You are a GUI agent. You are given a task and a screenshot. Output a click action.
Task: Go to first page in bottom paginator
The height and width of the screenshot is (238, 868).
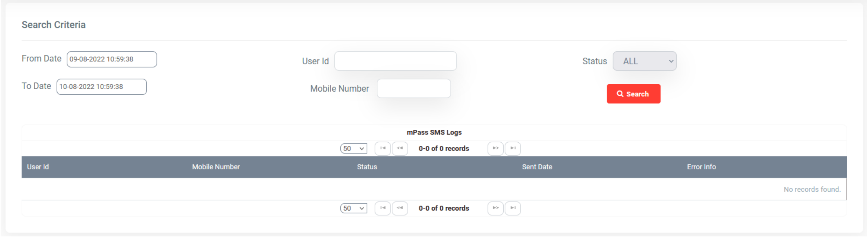[x=382, y=208]
